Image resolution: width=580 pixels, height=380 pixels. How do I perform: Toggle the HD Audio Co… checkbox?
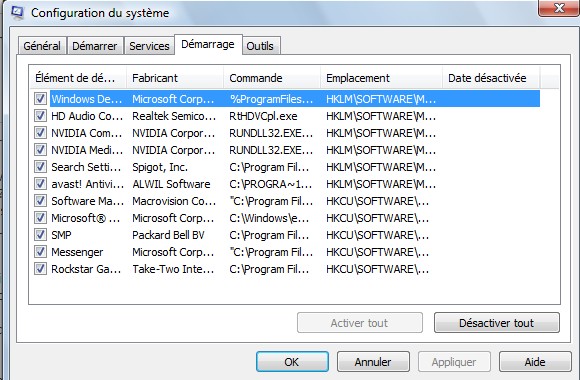(40, 115)
